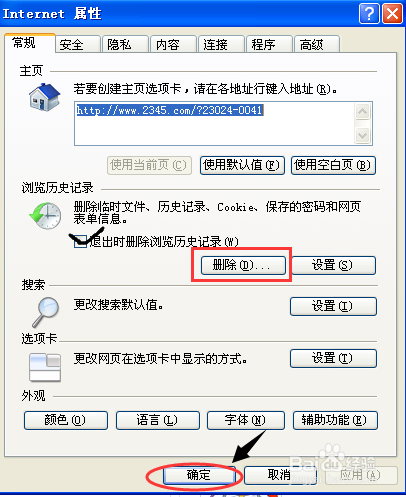Open browsing history 设置(S) button
This screenshot has height=497, width=406.
334,265
